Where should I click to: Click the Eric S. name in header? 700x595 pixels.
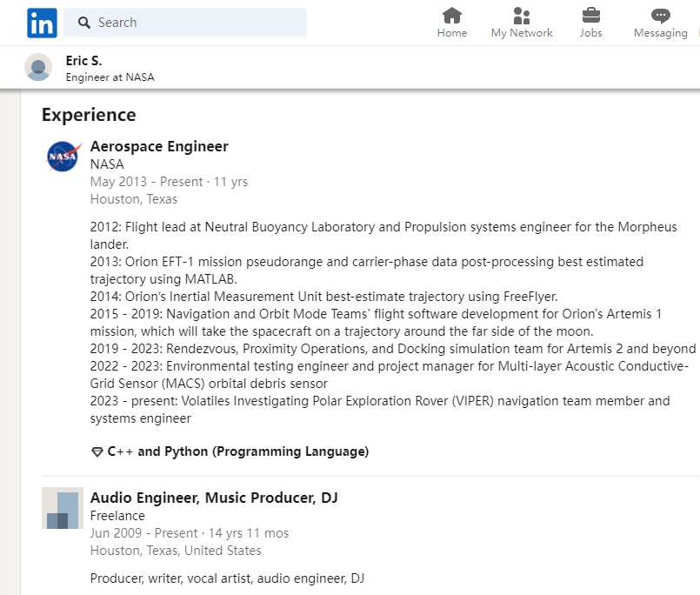tap(83, 60)
